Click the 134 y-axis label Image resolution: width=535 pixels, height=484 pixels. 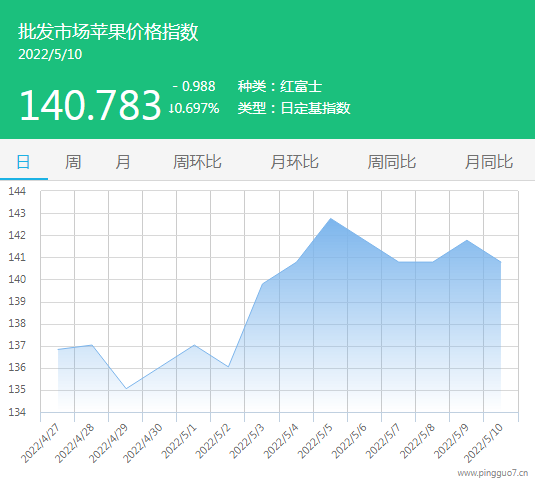pyautogui.click(x=17, y=412)
